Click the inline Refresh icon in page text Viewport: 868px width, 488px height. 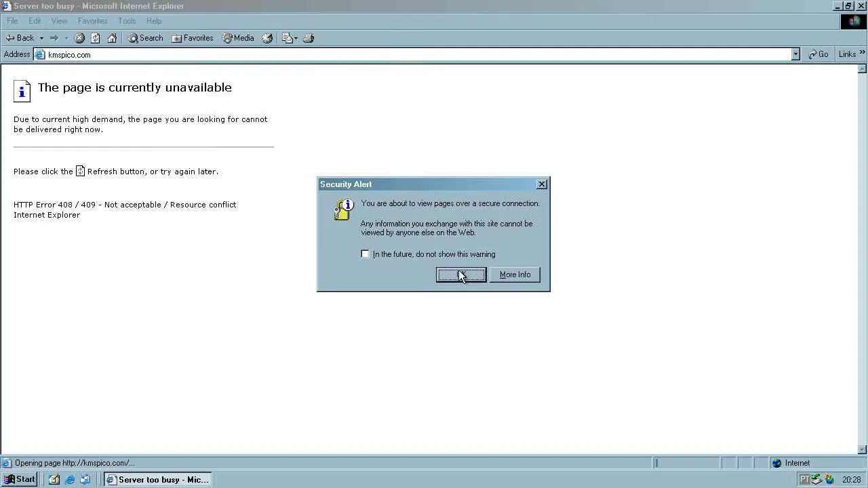(x=80, y=171)
